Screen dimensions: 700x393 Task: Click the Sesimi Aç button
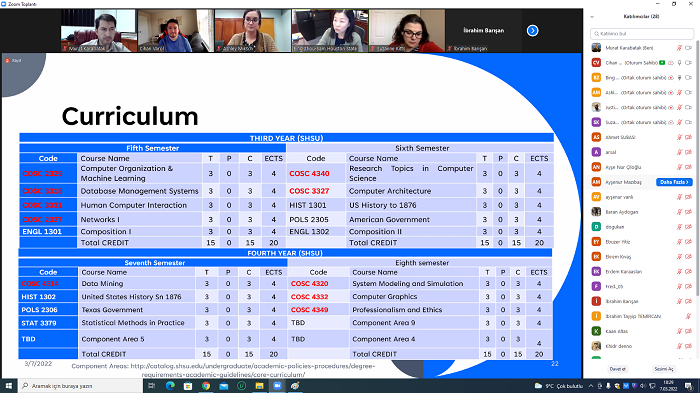tap(664, 369)
